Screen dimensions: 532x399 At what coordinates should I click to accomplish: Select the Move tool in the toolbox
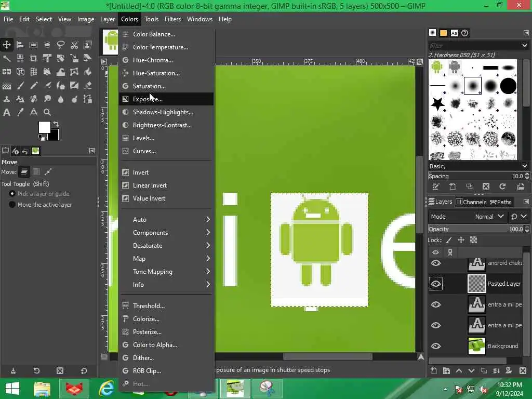coord(6,45)
